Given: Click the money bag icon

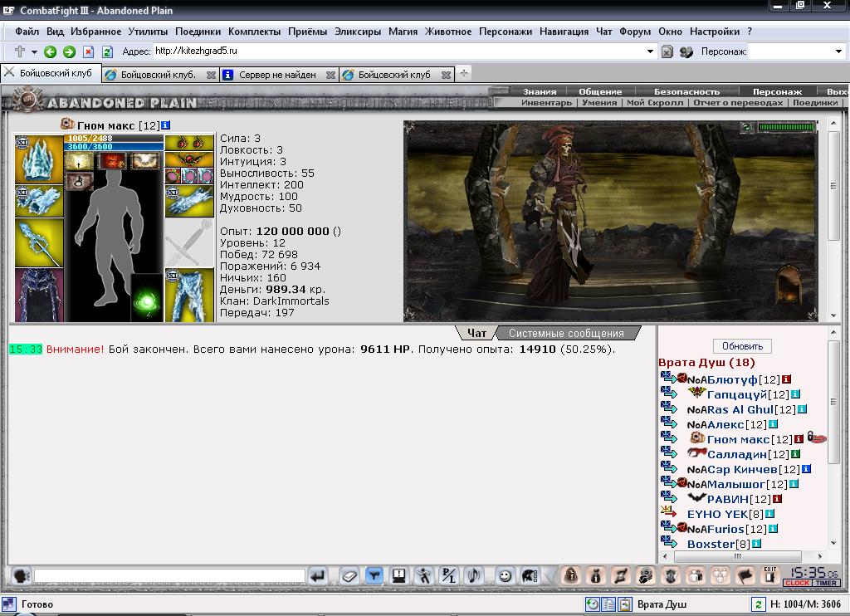Looking at the screenshot, I should 596,575.
